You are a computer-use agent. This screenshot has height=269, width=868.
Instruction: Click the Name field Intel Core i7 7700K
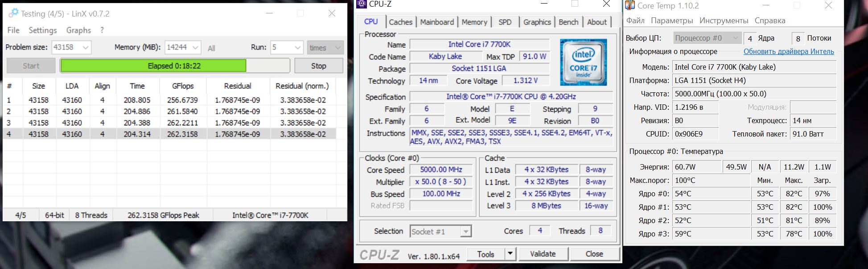pyautogui.click(x=479, y=44)
